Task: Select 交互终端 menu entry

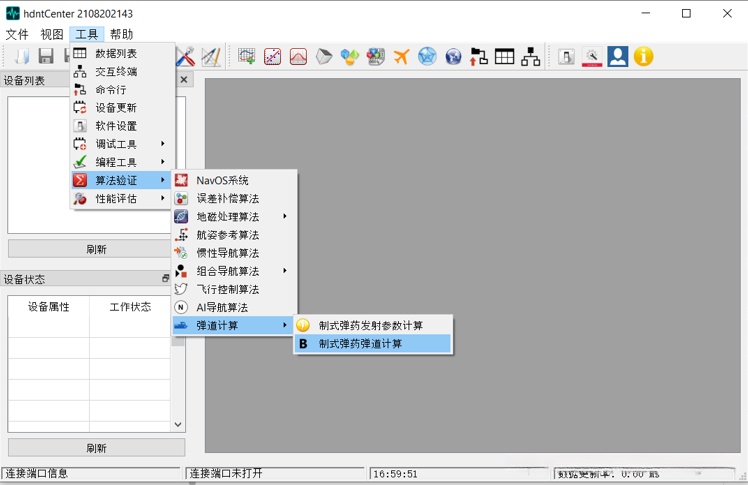Action: [x=123, y=71]
